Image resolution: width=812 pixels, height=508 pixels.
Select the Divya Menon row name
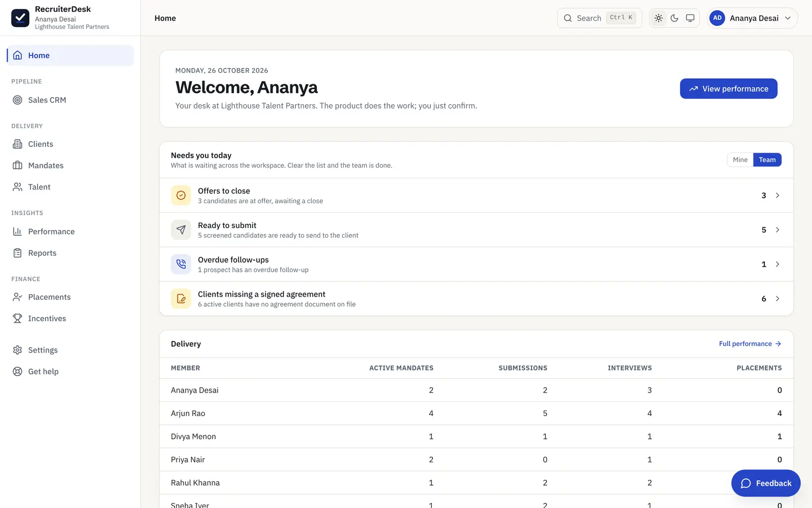point(193,437)
